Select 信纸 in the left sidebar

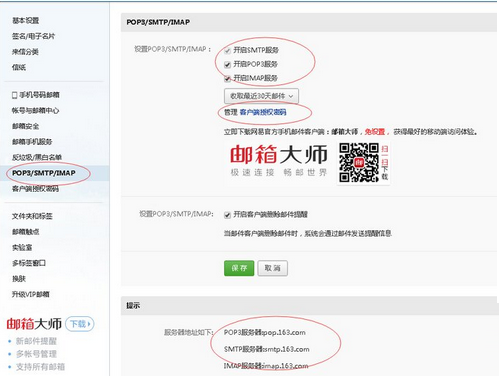(x=19, y=67)
